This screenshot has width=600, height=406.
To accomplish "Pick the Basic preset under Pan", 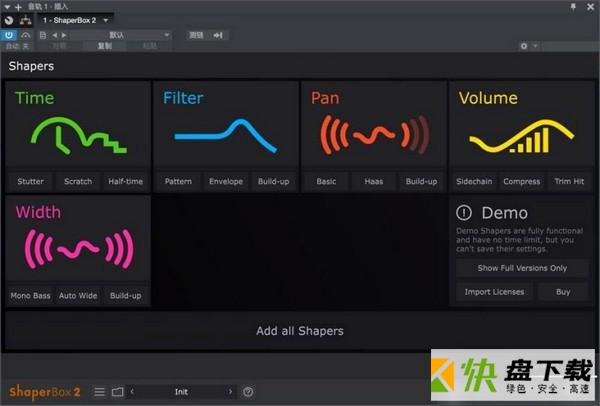I will (326, 181).
